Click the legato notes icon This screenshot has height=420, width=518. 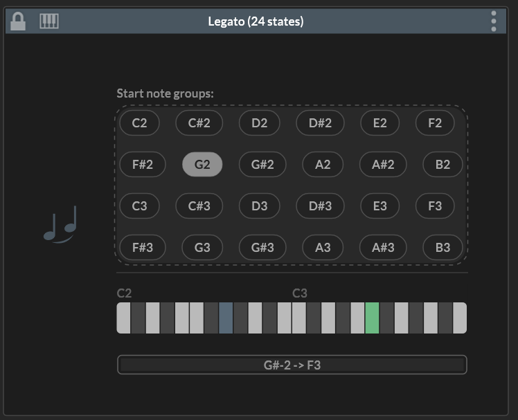60,224
